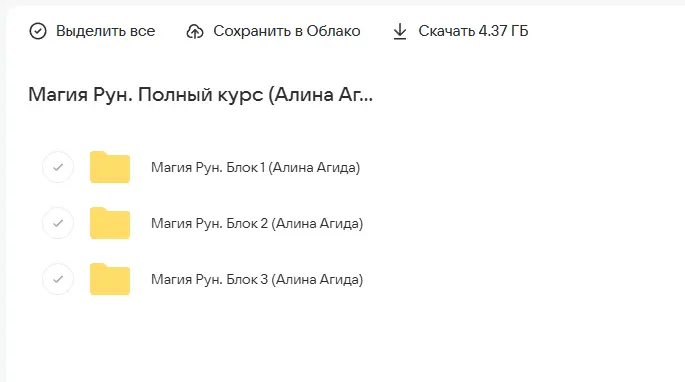
Task: Click the circled checkmark Select-all icon
Action: point(38,31)
